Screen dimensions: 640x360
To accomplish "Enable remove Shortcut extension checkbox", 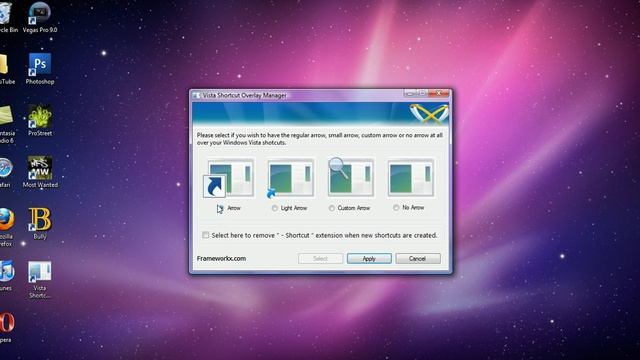I will click(x=205, y=235).
